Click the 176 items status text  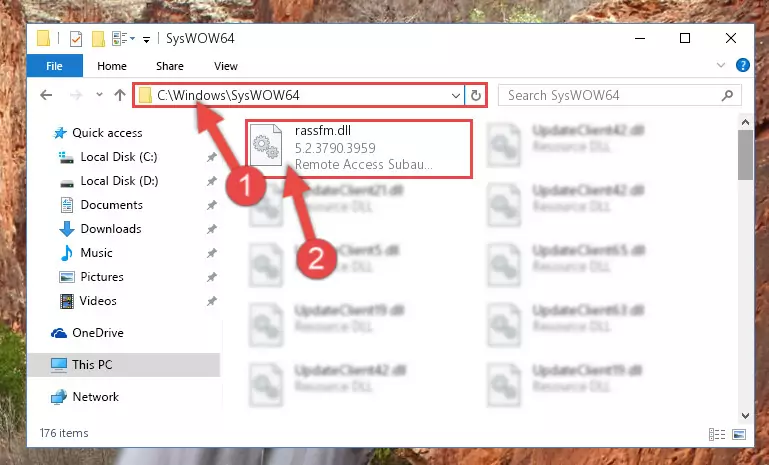pos(64,433)
